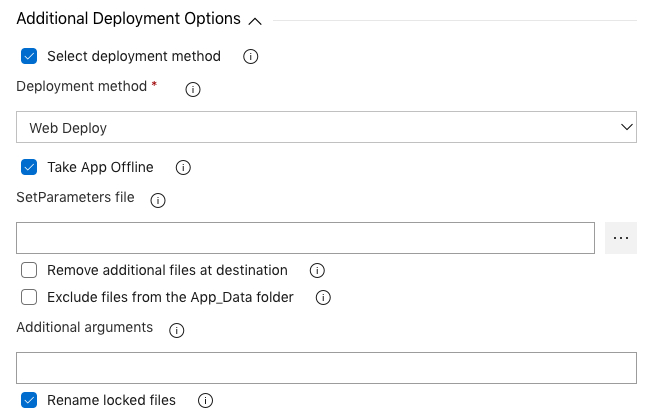The width and height of the screenshot is (647, 417).
Task: Select the Deployment method combo box
Action: [x=326, y=127]
